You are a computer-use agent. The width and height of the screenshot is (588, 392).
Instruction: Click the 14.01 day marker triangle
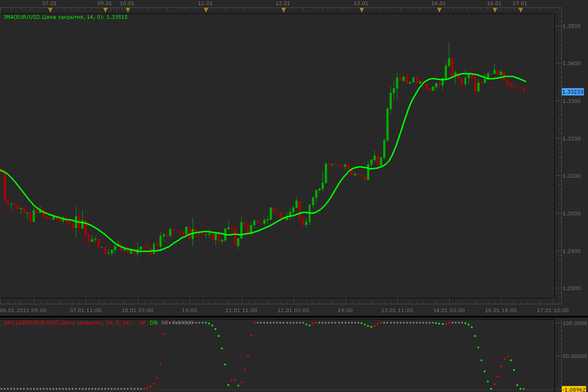439,10
